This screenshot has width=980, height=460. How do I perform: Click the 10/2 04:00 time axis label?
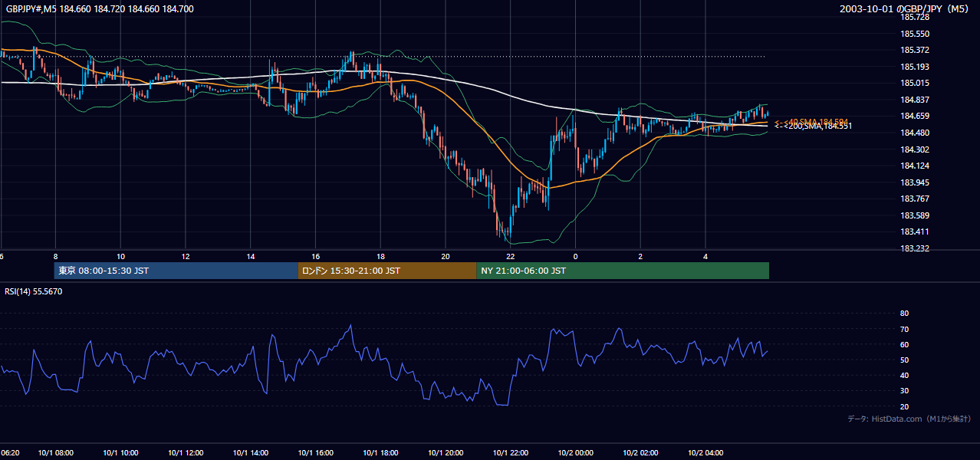click(x=706, y=453)
